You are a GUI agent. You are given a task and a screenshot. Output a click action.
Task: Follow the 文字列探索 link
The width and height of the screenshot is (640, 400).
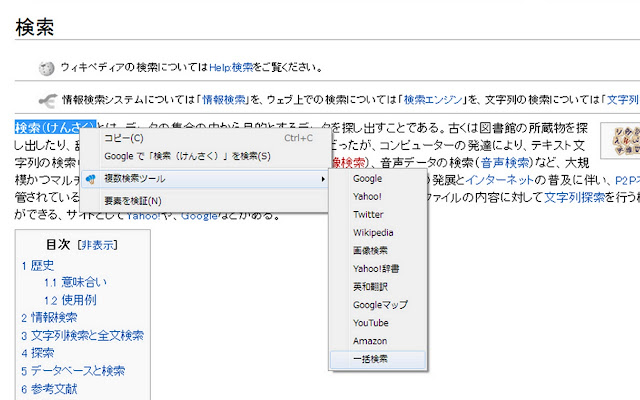574,198
